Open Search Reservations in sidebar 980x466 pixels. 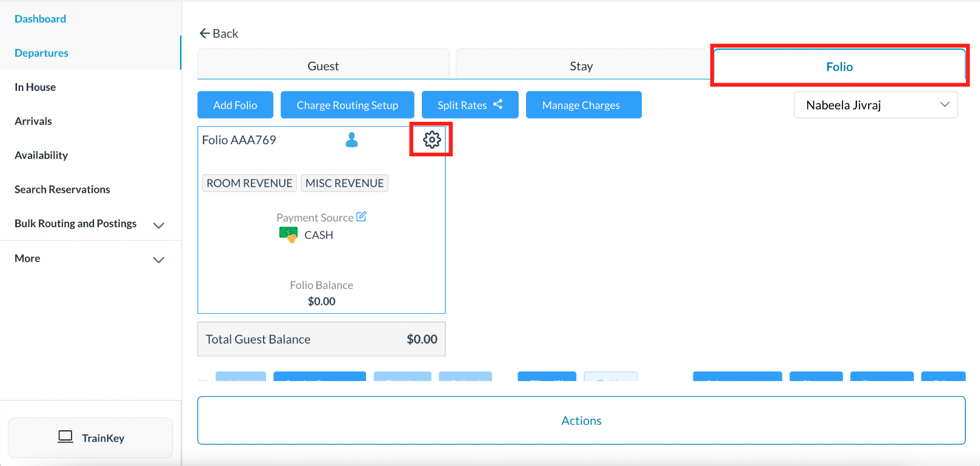(x=62, y=190)
